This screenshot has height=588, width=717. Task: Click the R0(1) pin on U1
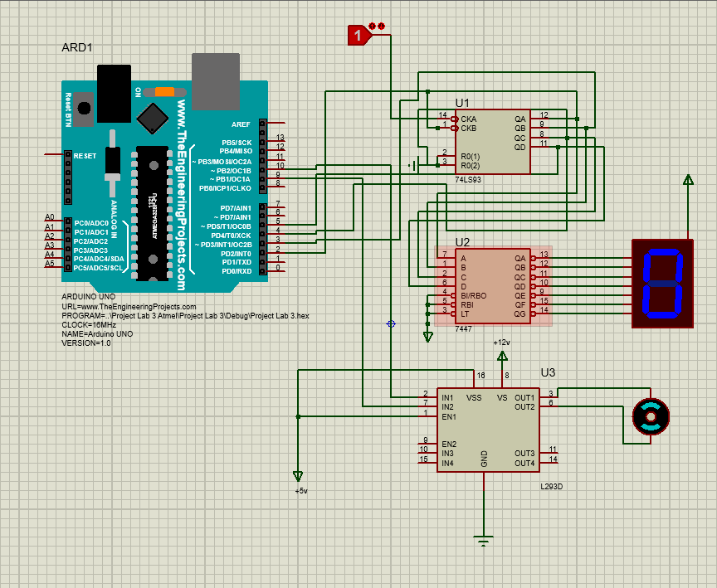tap(446, 156)
